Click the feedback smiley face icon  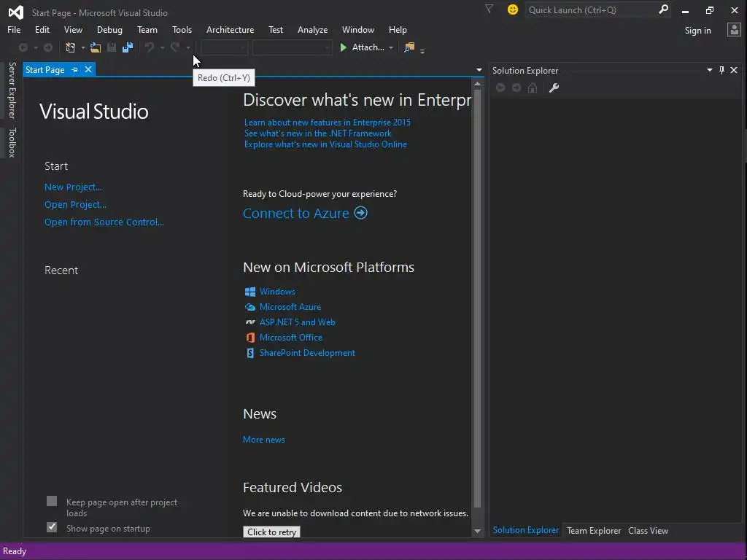(x=513, y=9)
